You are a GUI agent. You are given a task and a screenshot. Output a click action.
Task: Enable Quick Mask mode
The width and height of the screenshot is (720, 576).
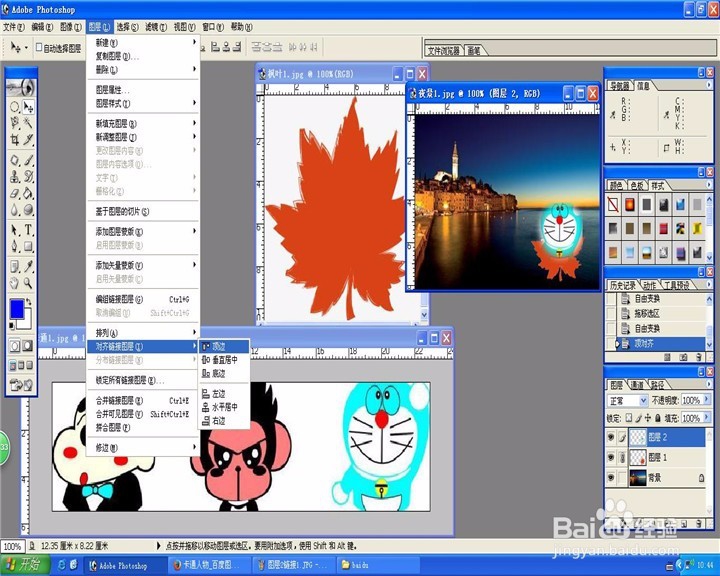click(28, 345)
